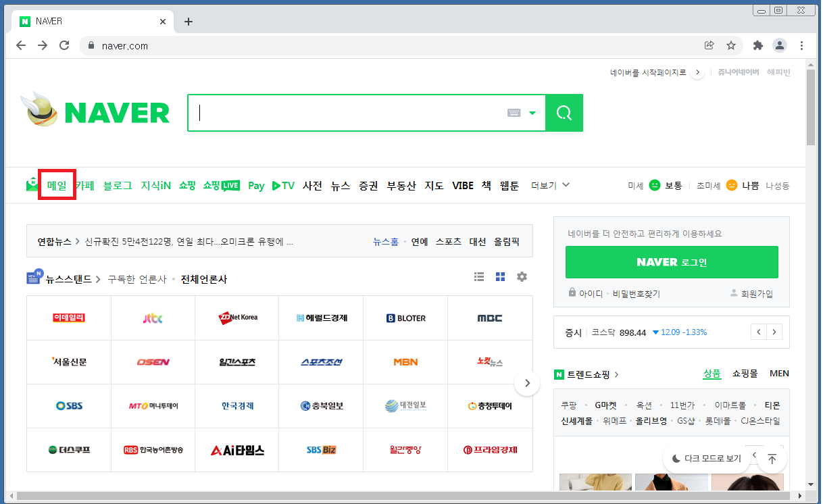Click the green search magnifier button
Screen dimensions: 823x504
pos(564,113)
